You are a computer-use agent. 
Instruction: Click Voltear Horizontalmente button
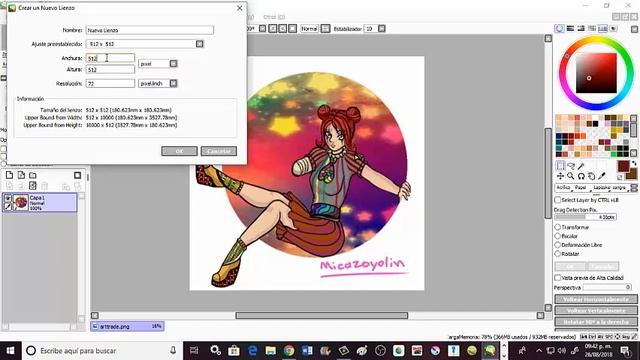pyautogui.click(x=596, y=299)
